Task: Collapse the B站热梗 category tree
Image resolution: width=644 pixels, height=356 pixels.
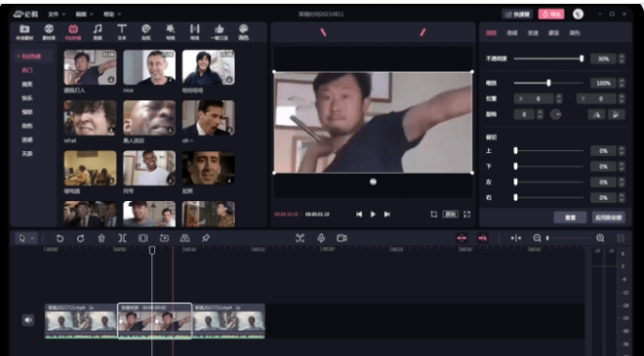Action: (19, 56)
